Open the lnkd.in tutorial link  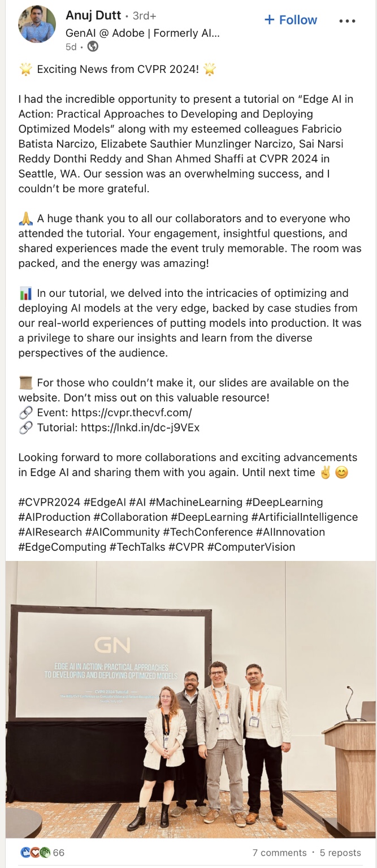pyautogui.click(x=140, y=427)
